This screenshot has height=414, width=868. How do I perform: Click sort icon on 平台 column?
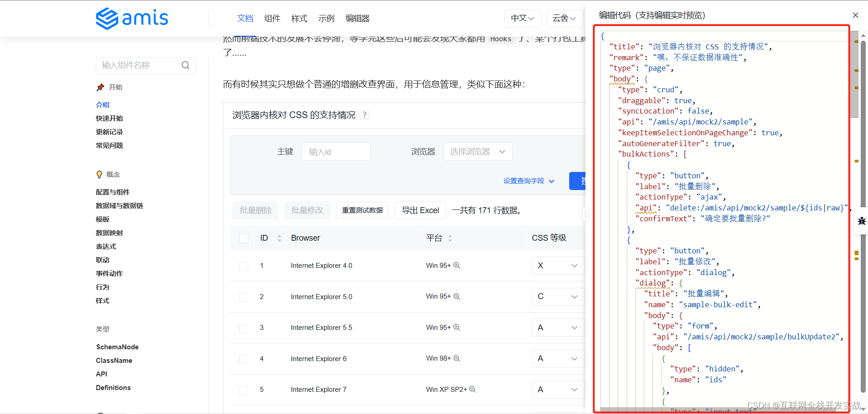450,238
